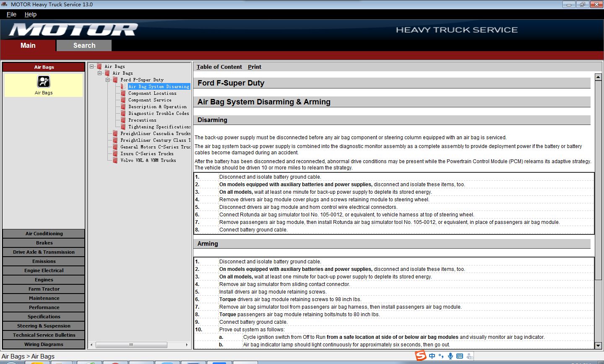Select Freightliner Century Class tree item

155,140
